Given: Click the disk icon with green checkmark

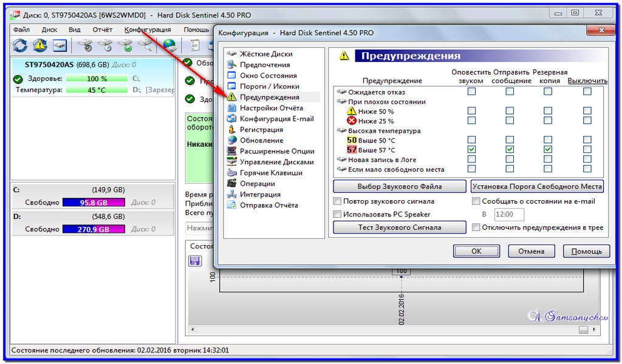Looking at the screenshot, I should 126,45.
